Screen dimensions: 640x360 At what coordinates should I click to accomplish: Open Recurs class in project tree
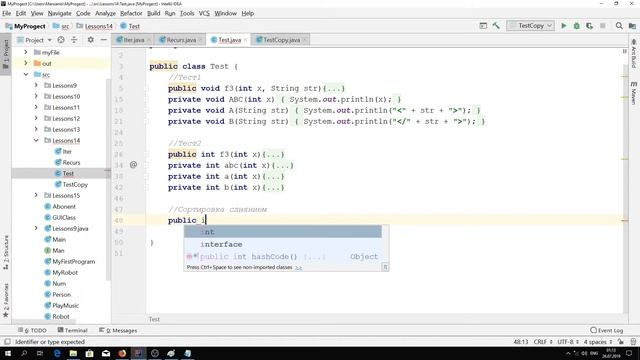71,162
